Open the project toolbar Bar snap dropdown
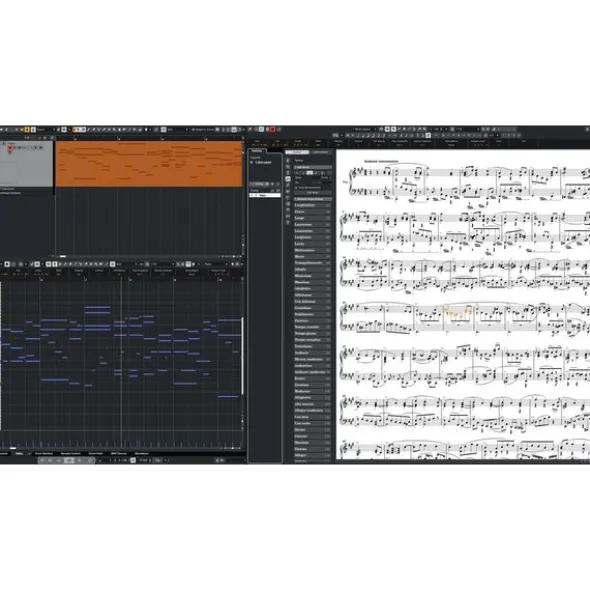This screenshot has width=590, height=591. click(x=177, y=129)
